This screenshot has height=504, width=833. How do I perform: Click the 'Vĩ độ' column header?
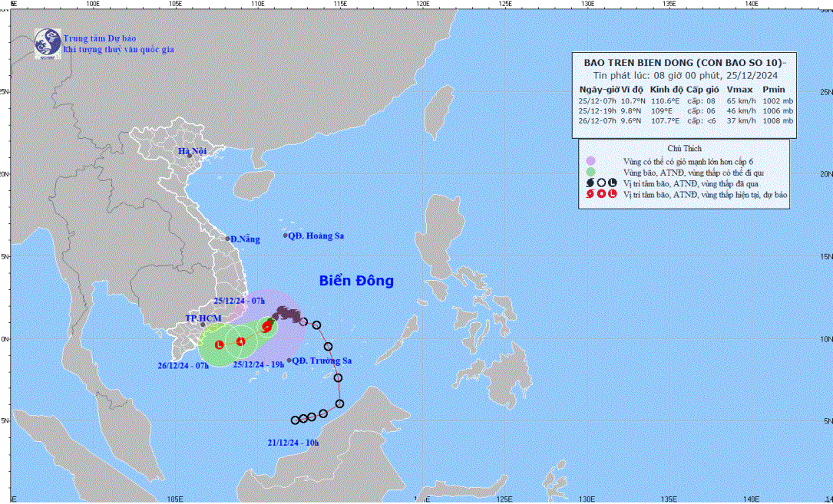tap(630, 90)
